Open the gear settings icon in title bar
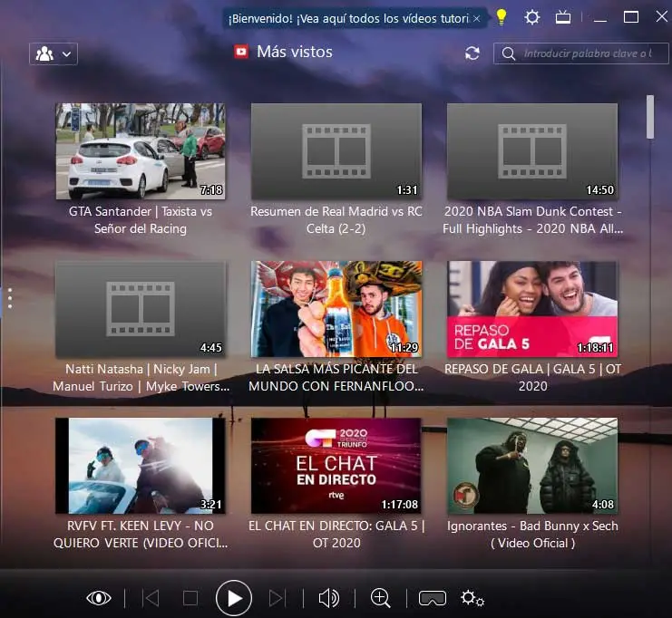672x618 pixels. tap(531, 17)
